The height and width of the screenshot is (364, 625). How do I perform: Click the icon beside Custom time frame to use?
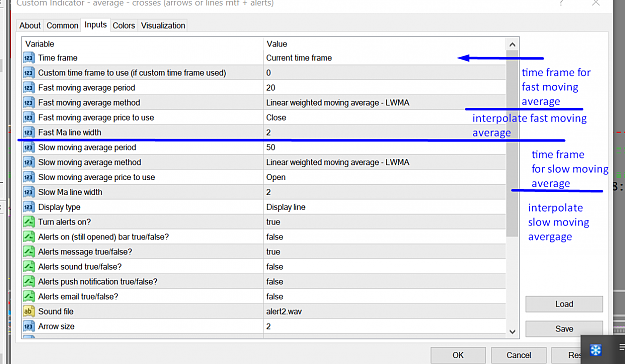[x=29, y=73]
